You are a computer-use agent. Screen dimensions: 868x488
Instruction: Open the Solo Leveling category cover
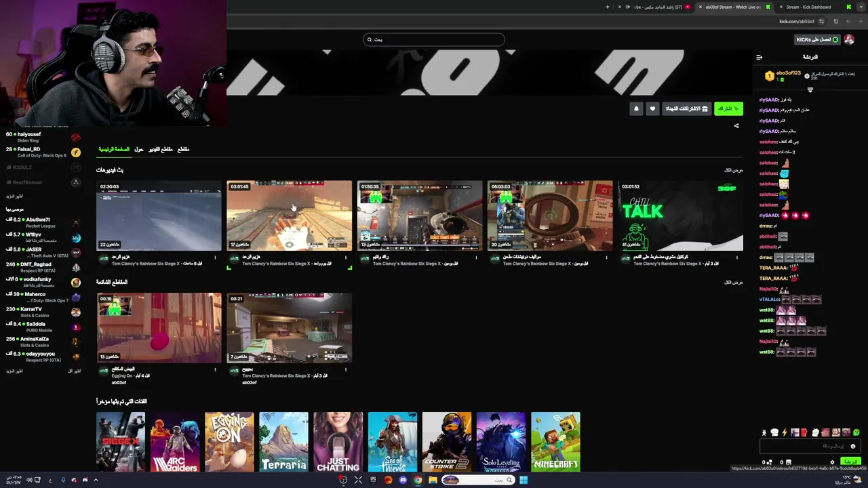(x=501, y=442)
